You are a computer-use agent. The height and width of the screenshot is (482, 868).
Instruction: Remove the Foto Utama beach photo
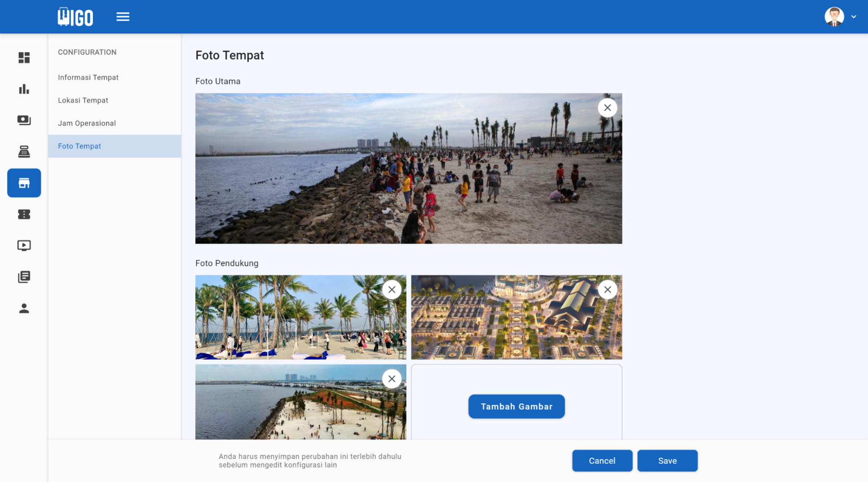607,107
